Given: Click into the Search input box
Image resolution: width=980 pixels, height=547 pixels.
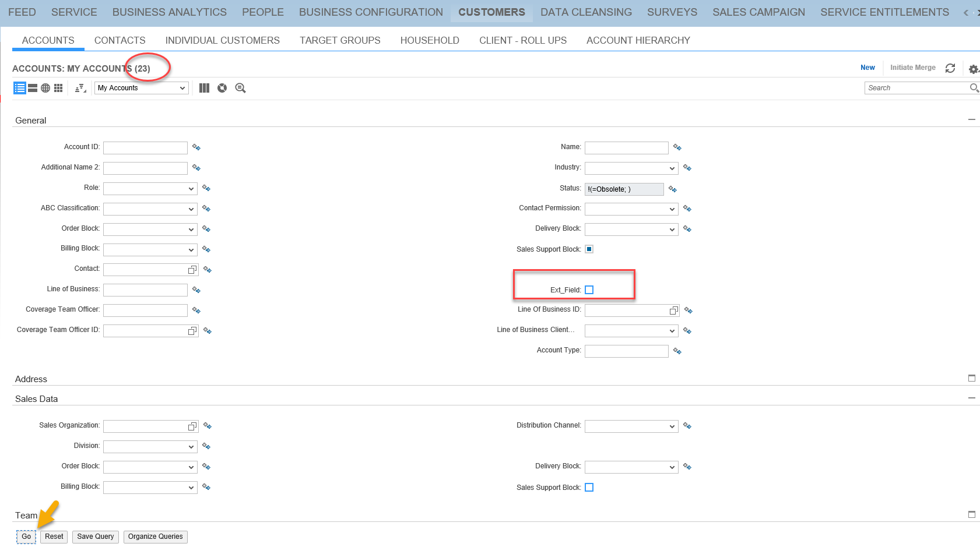Looking at the screenshot, I should point(916,88).
